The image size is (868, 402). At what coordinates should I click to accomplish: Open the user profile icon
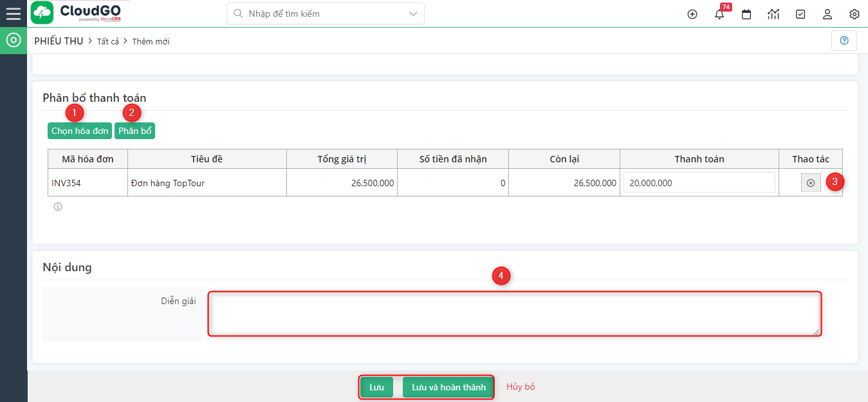coord(827,14)
